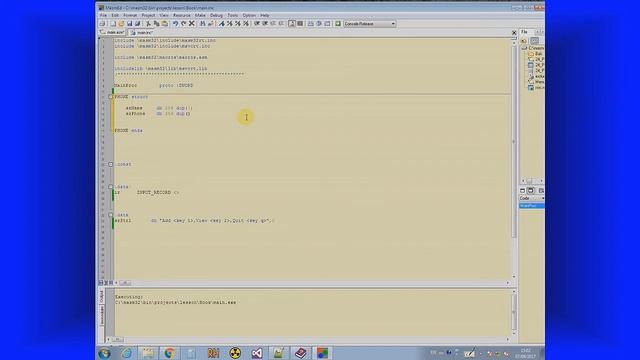Click the Print toolbar icon
The height and width of the screenshot is (360, 640).
coord(103,24)
